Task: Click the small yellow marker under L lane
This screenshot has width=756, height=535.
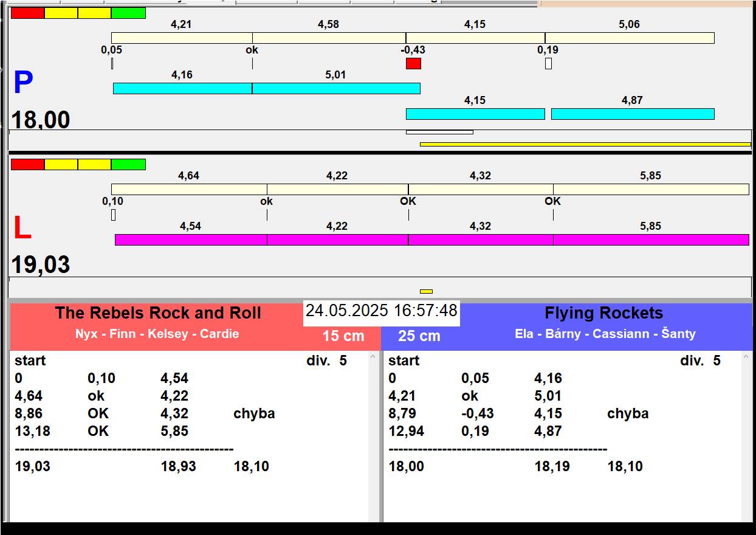Action: 426,291
